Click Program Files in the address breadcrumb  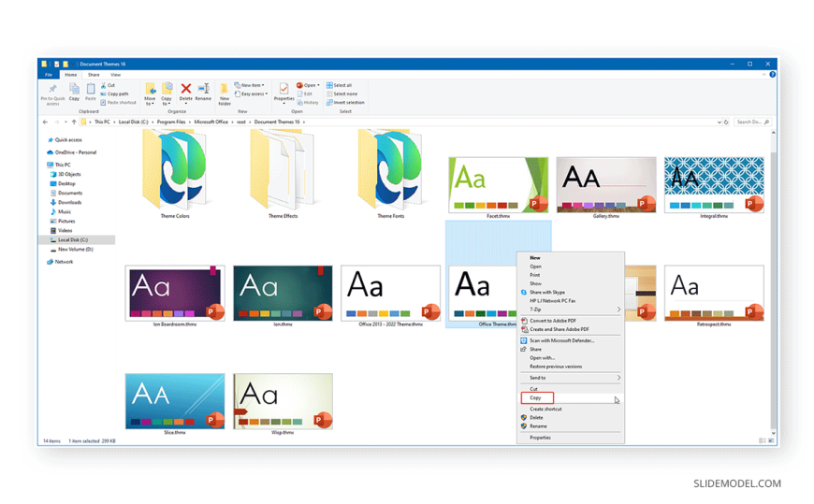pos(171,122)
